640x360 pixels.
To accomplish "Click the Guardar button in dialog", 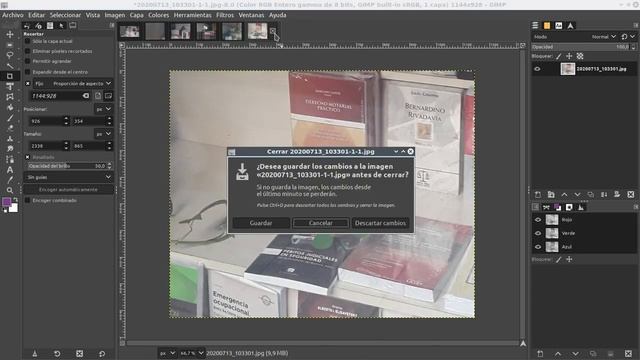I will [261, 223].
